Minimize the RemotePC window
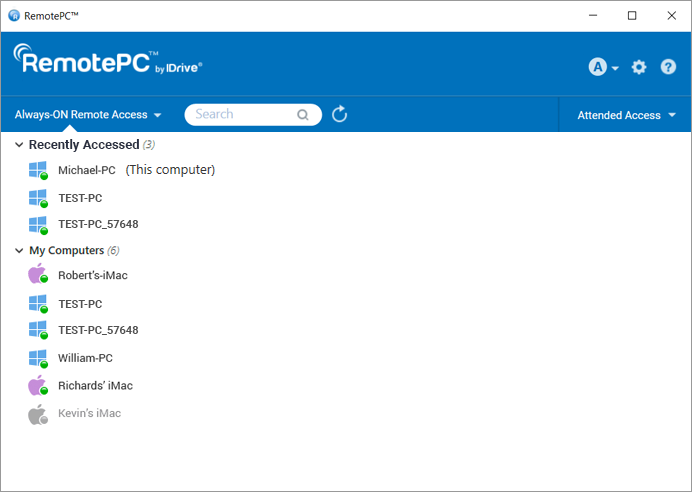 [593, 15]
